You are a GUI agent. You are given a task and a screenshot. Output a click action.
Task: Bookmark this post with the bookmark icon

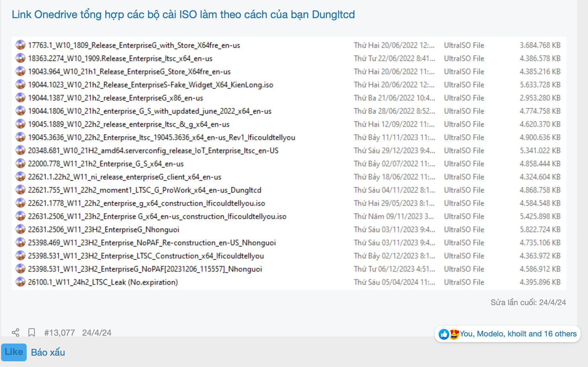32,333
